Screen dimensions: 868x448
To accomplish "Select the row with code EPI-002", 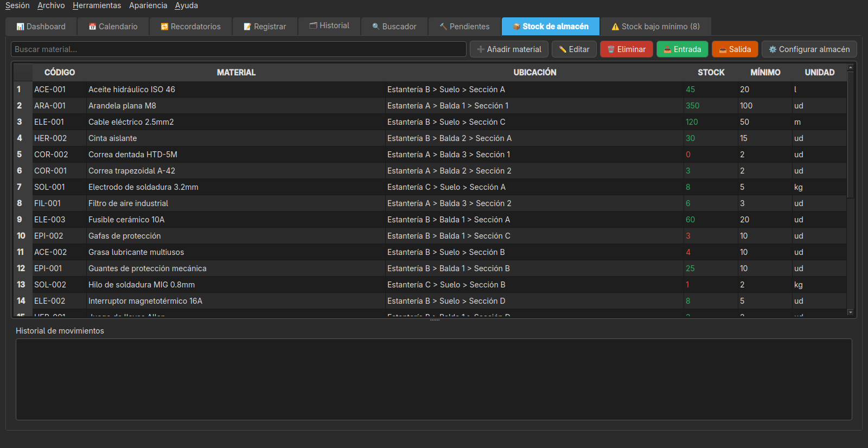I will pyautogui.click(x=430, y=236).
